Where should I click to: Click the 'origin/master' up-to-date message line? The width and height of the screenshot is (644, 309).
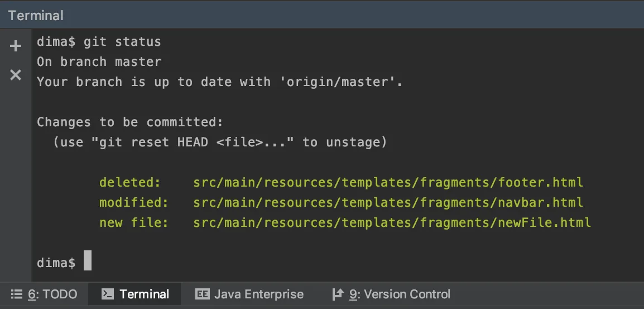[x=219, y=82]
